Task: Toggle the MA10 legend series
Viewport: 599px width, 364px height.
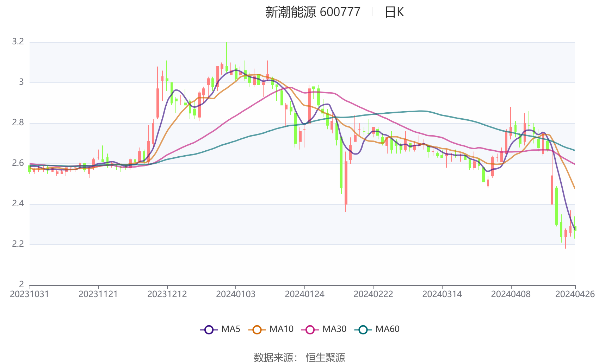Action: [271, 330]
